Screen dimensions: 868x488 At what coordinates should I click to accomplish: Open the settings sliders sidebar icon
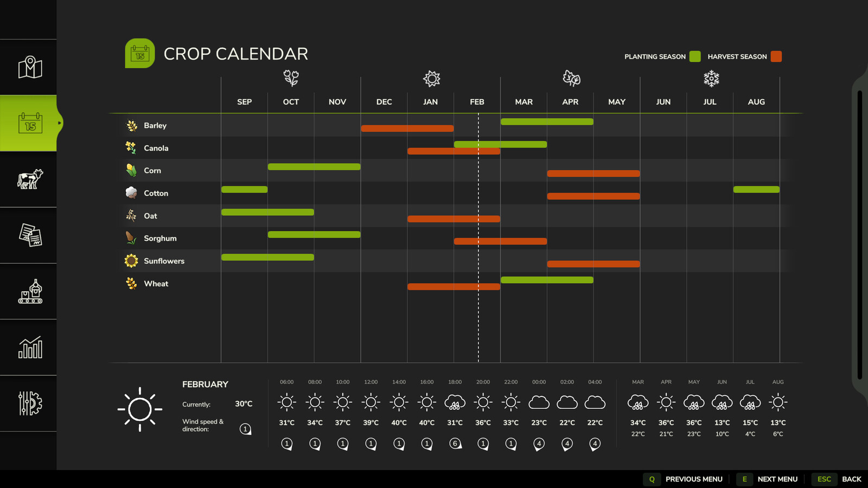(x=30, y=403)
